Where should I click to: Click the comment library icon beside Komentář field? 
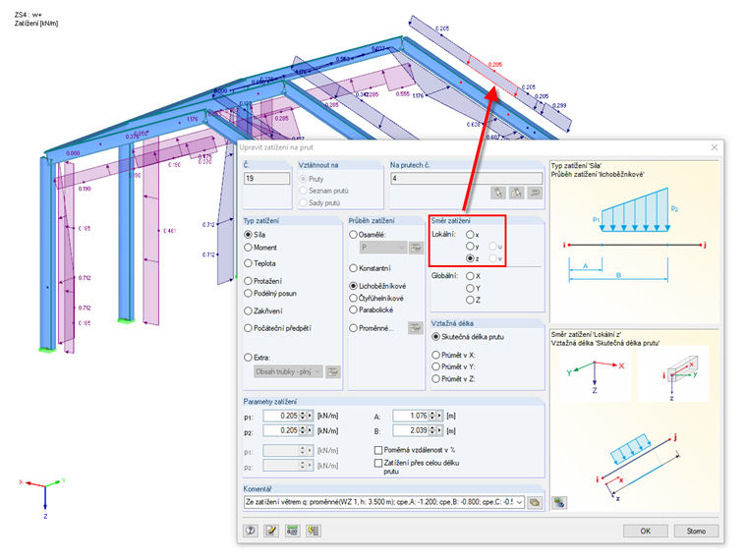(535, 502)
